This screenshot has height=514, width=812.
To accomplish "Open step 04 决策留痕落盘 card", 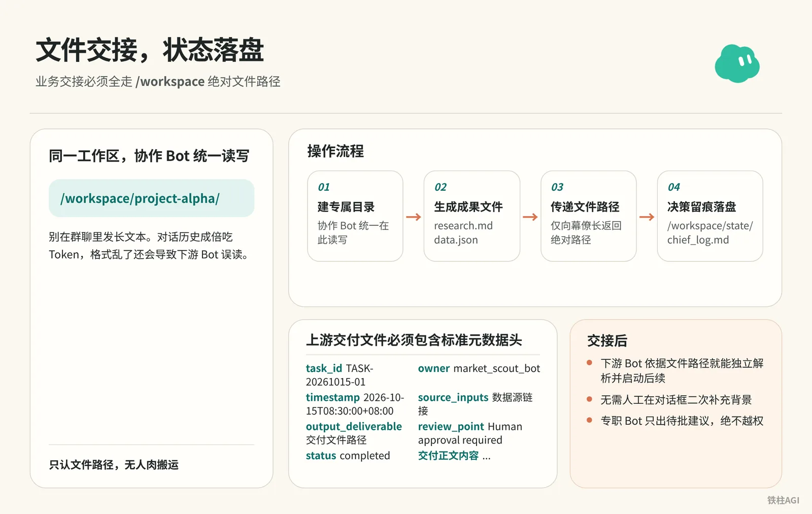I will tap(709, 216).
